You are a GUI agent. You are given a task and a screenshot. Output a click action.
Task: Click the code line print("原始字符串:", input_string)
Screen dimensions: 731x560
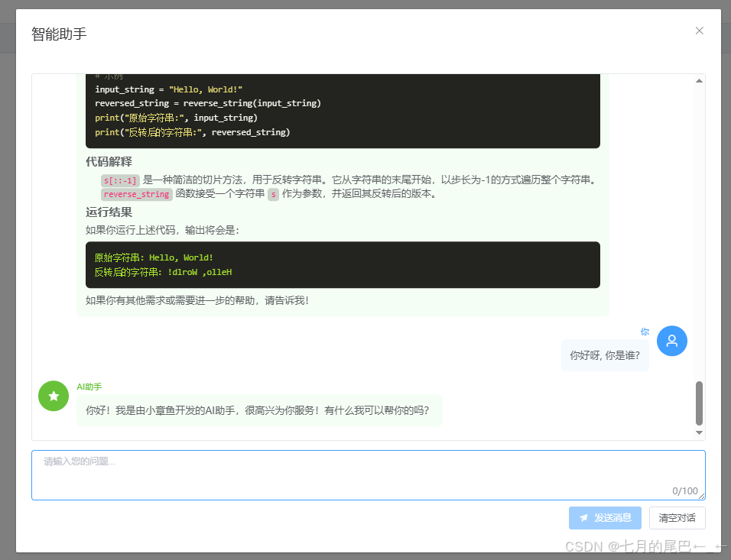click(x=176, y=118)
